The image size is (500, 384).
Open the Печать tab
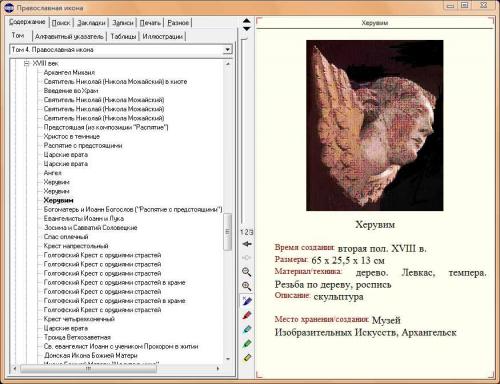(x=150, y=23)
